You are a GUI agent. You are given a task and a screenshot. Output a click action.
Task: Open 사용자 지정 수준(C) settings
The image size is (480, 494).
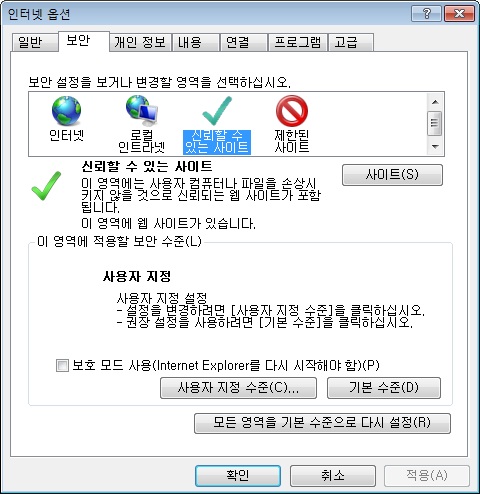point(238,388)
